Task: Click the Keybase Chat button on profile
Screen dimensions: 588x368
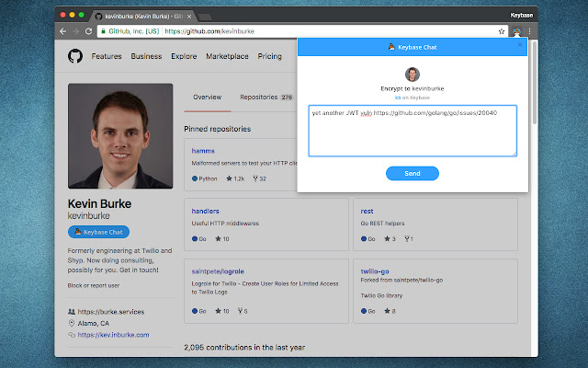Action: [x=98, y=232]
